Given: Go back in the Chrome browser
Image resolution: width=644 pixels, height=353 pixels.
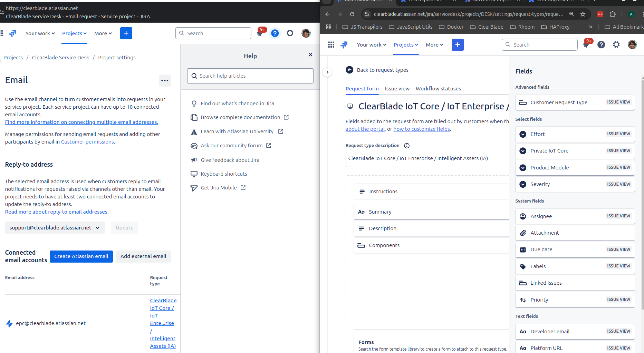Looking at the screenshot, I should [327, 14].
